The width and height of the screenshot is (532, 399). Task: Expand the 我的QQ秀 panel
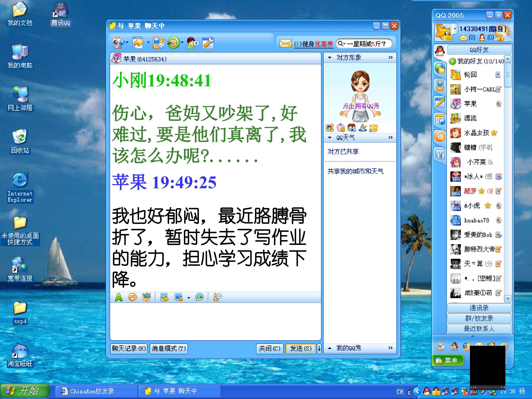tap(330, 348)
